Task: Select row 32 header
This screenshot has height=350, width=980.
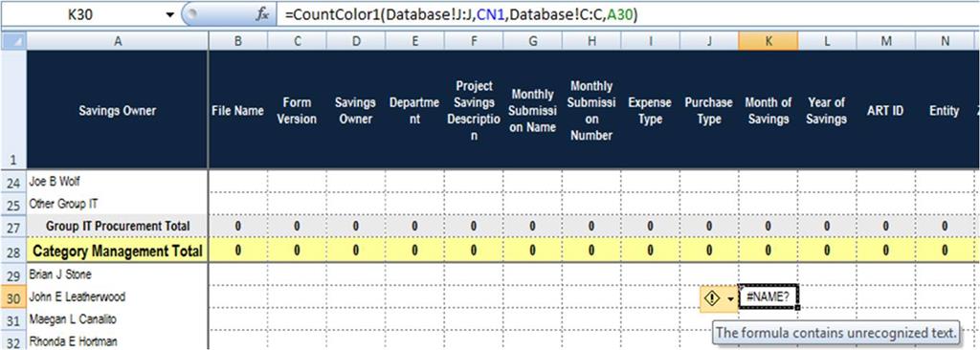Action: point(13,341)
